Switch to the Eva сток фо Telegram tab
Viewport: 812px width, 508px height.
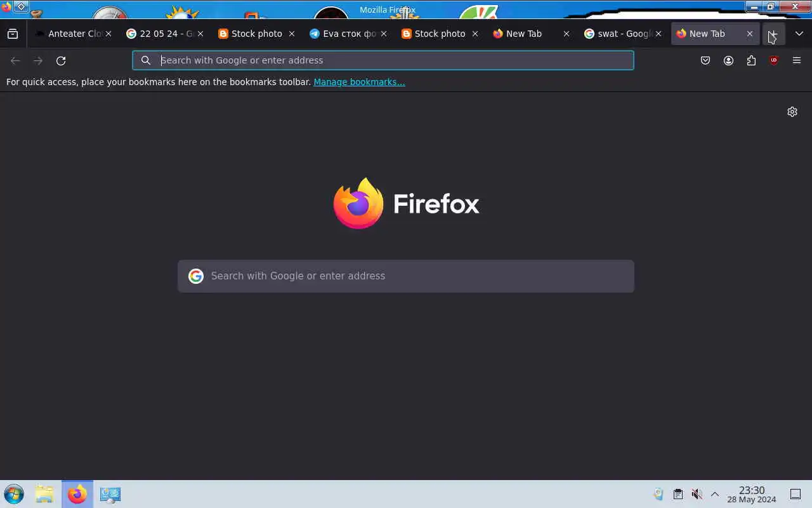[x=349, y=34]
